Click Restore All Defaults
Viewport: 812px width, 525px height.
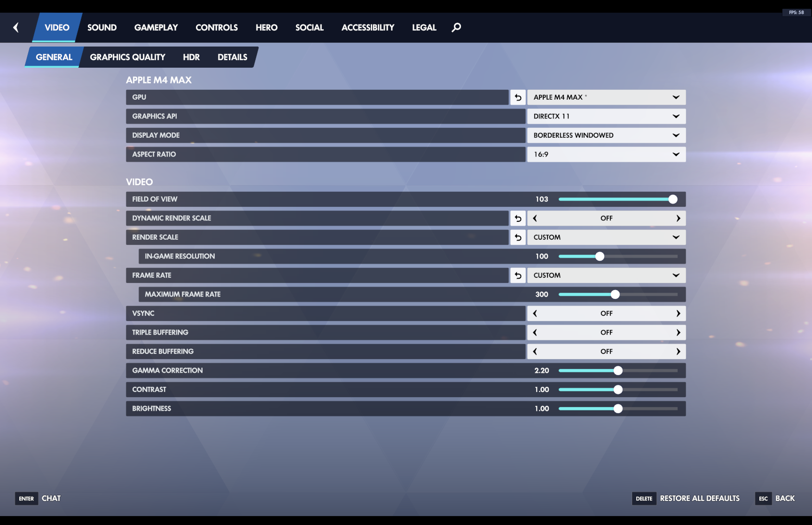click(x=699, y=498)
